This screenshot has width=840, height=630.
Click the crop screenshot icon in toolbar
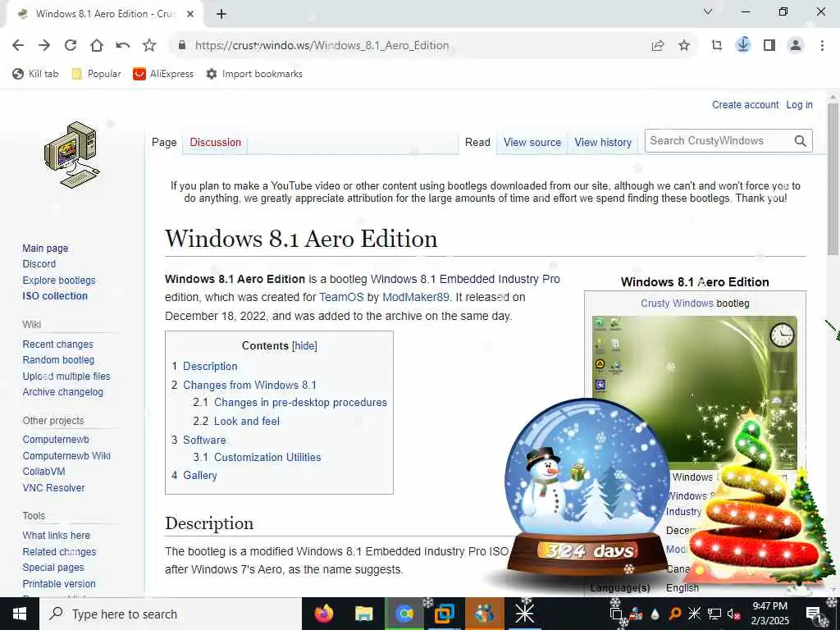tap(717, 46)
